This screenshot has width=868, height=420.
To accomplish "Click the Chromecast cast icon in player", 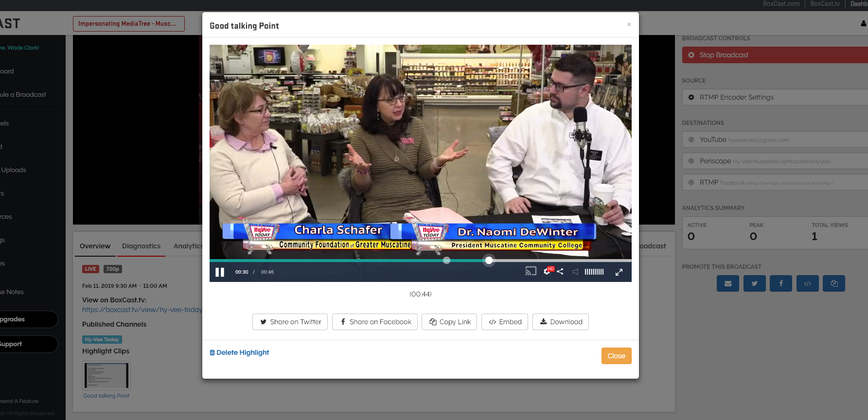I will tap(531, 271).
